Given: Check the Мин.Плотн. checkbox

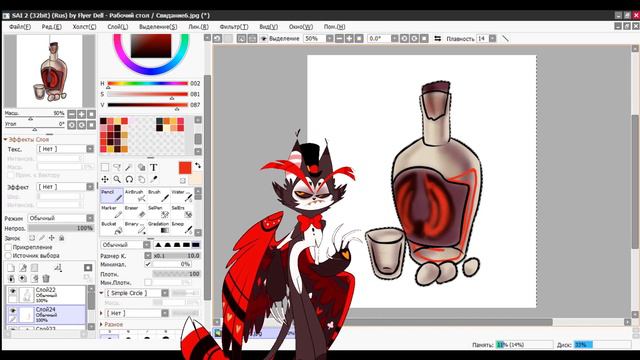Looking at the screenshot, I should (148, 282).
